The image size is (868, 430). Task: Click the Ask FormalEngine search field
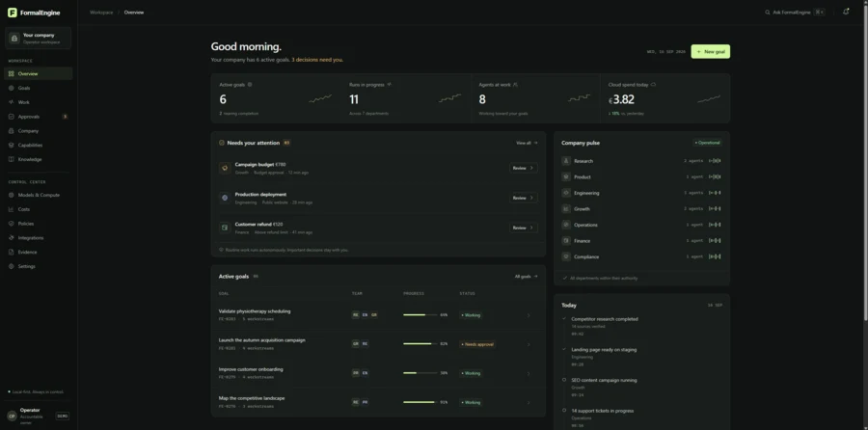pyautogui.click(x=795, y=13)
